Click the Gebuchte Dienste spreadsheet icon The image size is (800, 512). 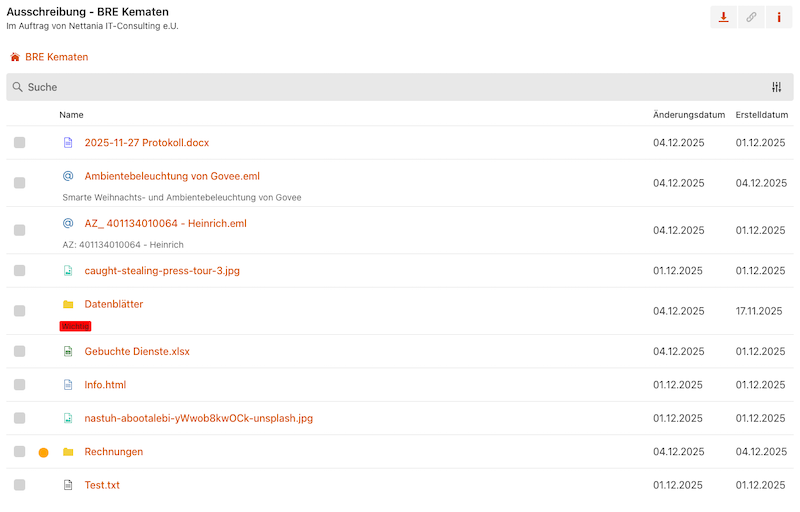[68, 352]
